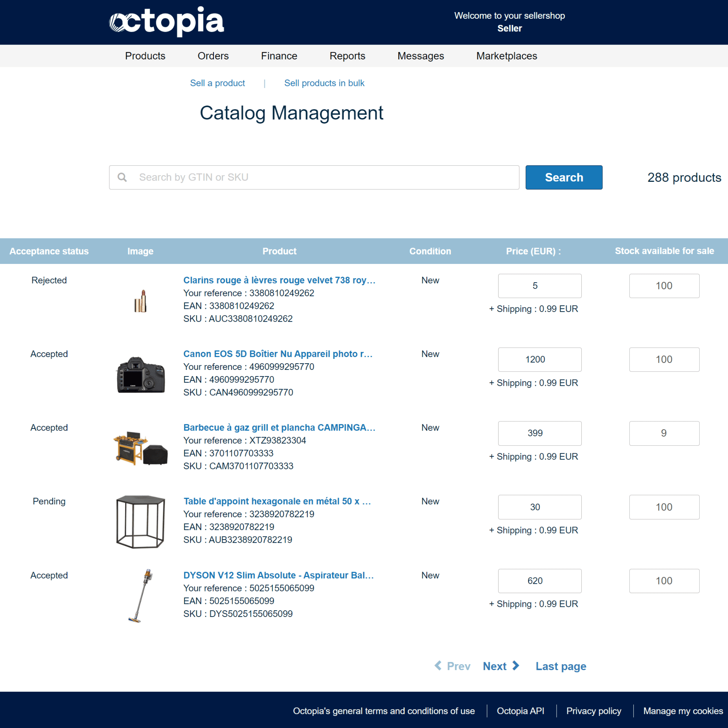Image resolution: width=728 pixels, height=728 pixels.
Task: Open the DYSON V12 Slim Absolute link
Action: click(278, 575)
